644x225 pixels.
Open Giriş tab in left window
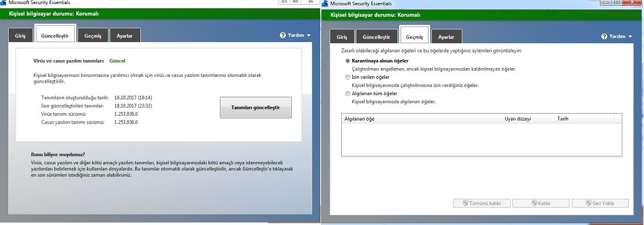tap(20, 36)
